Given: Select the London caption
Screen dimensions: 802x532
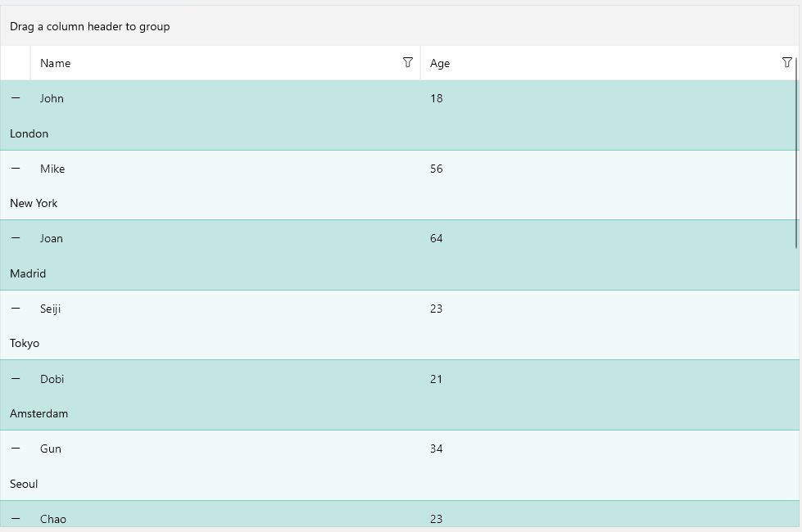Looking at the screenshot, I should pyautogui.click(x=29, y=133).
